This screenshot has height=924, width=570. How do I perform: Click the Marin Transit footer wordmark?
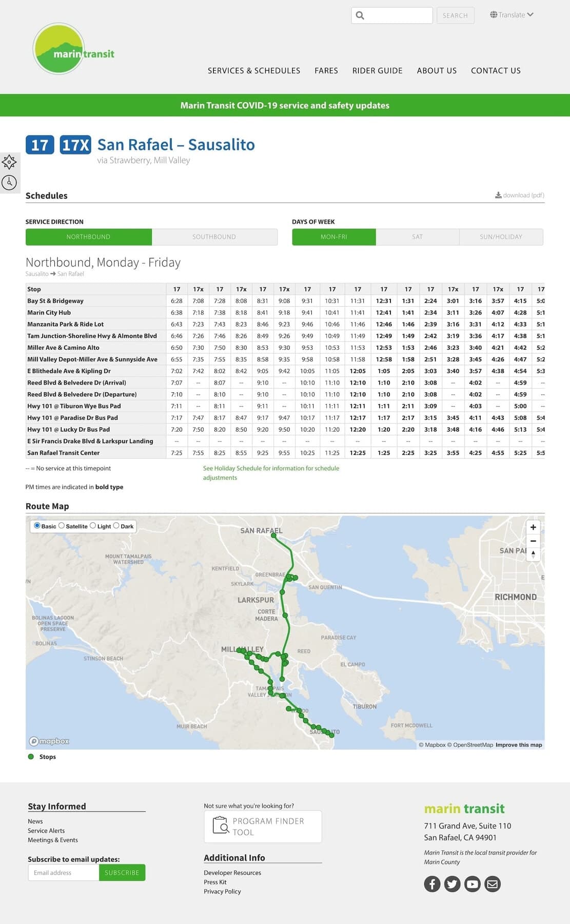coord(464,809)
